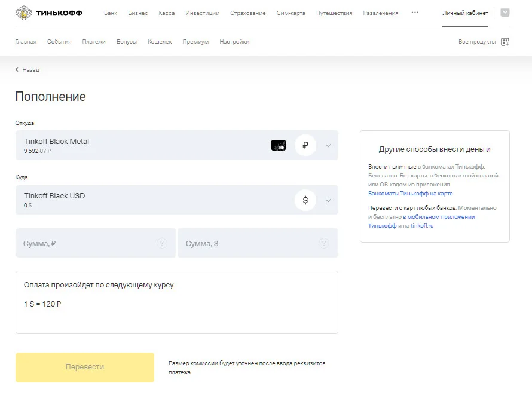Click the all products grid icon

505,42
